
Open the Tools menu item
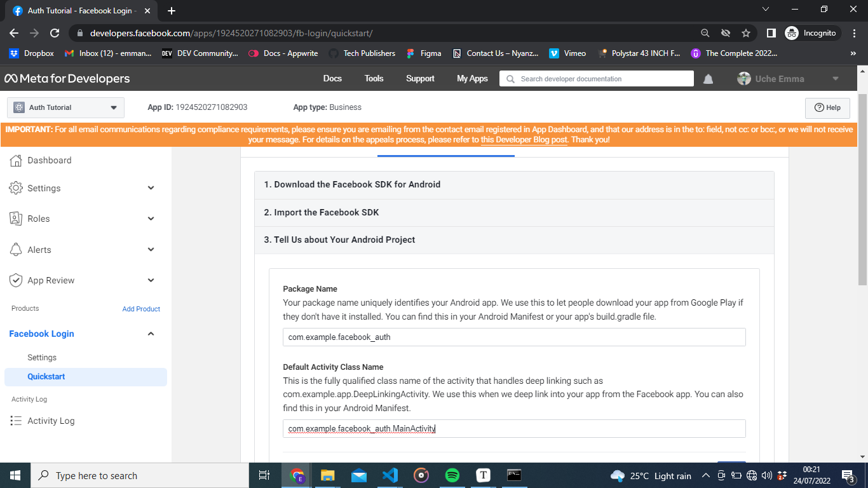click(x=374, y=79)
